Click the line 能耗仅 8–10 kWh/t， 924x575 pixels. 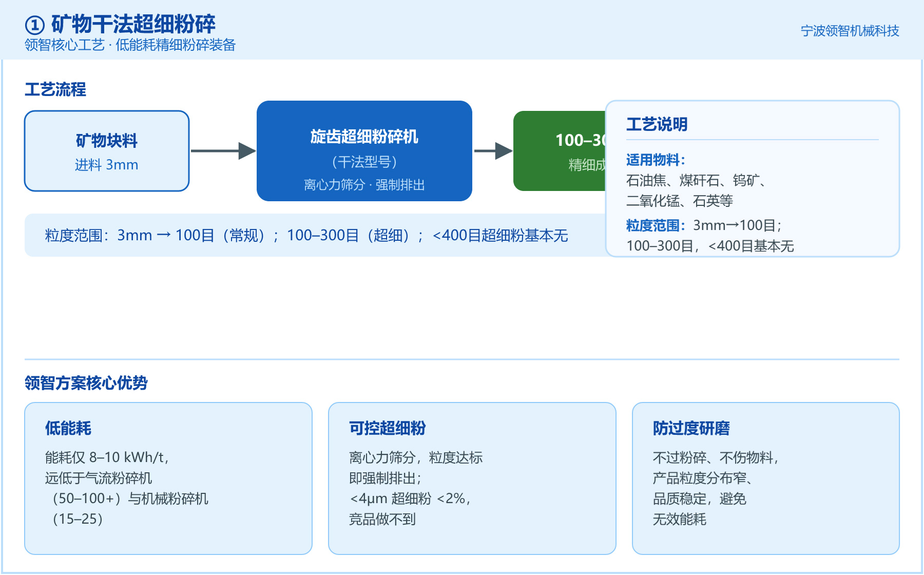107,457
